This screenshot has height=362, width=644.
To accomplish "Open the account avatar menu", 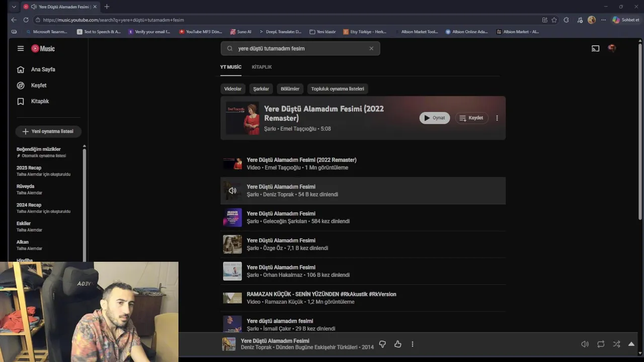I will pyautogui.click(x=612, y=48).
